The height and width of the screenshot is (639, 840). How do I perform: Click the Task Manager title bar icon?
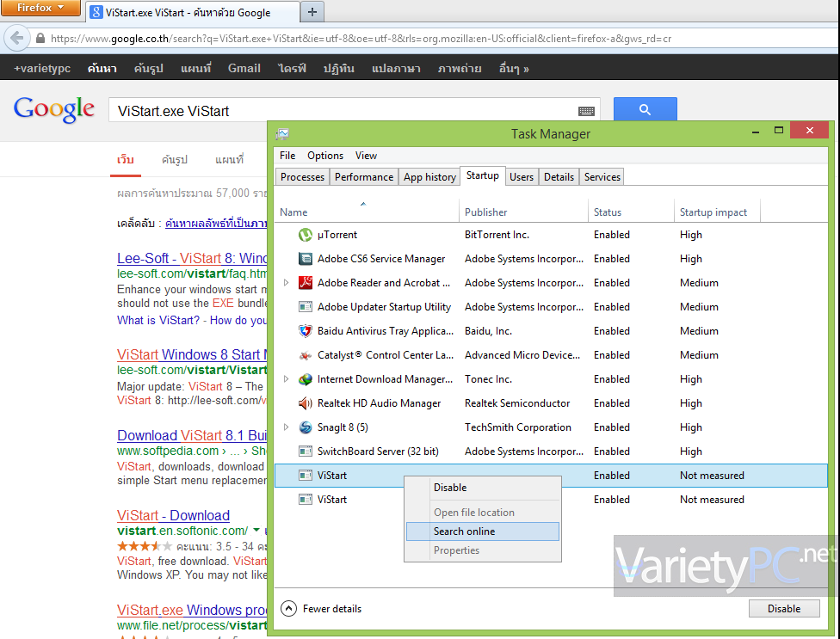pyautogui.click(x=282, y=134)
